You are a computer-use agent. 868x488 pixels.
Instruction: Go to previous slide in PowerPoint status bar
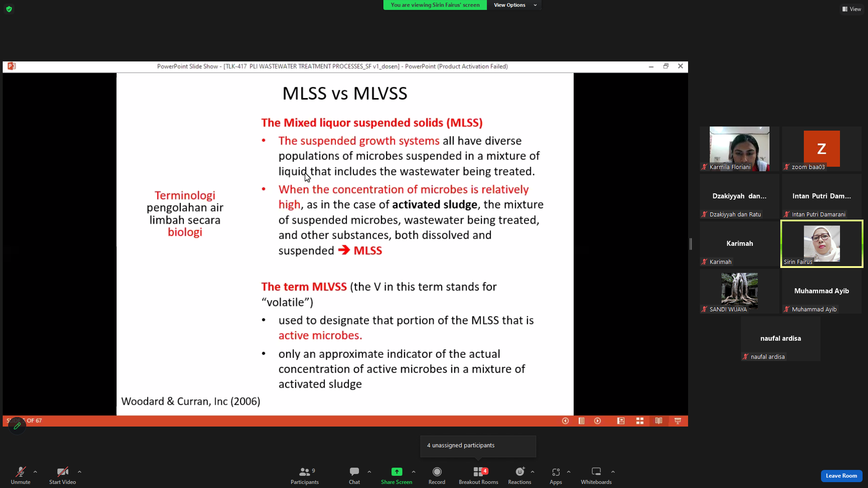(x=565, y=421)
